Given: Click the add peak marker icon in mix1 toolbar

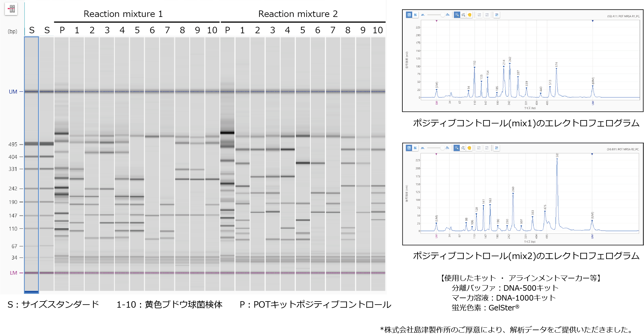Looking at the screenshot, I should (497, 15).
